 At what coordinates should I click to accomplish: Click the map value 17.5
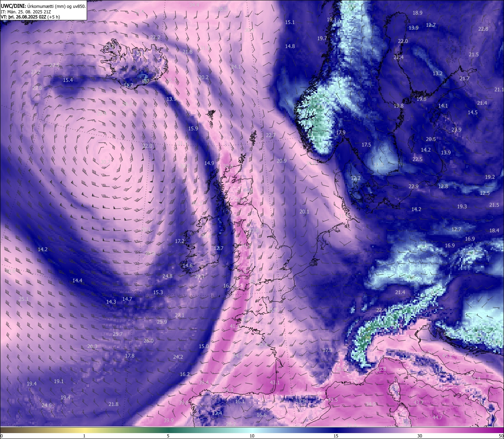tap(366, 145)
